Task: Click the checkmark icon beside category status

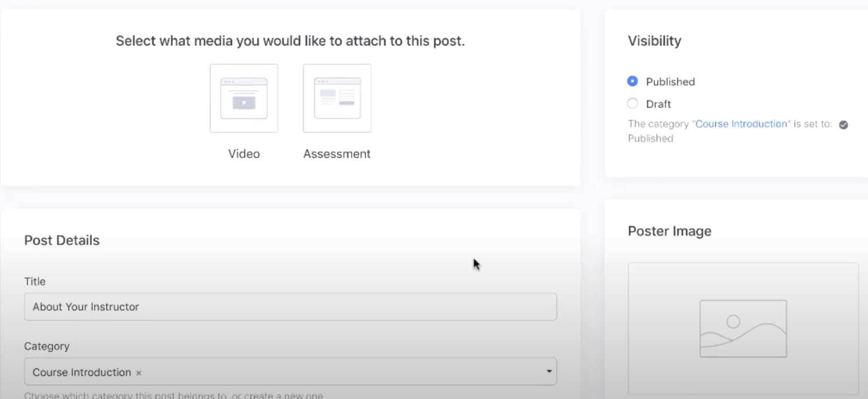Action: (843, 125)
